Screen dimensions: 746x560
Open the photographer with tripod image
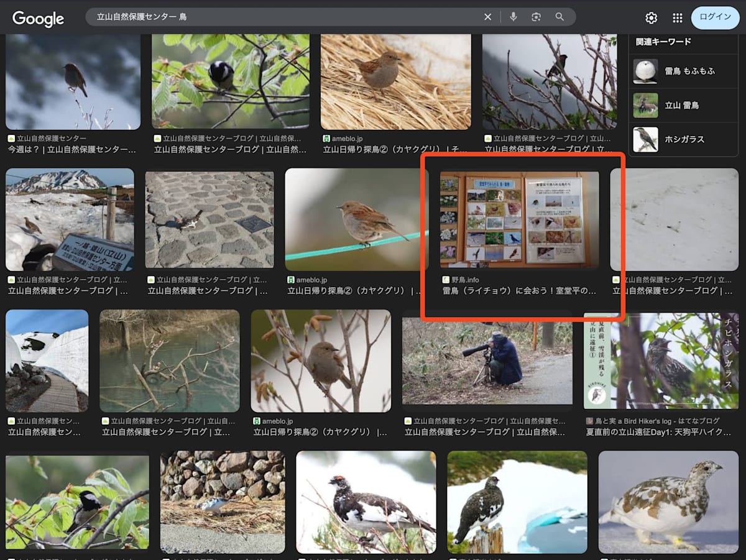coord(487,361)
